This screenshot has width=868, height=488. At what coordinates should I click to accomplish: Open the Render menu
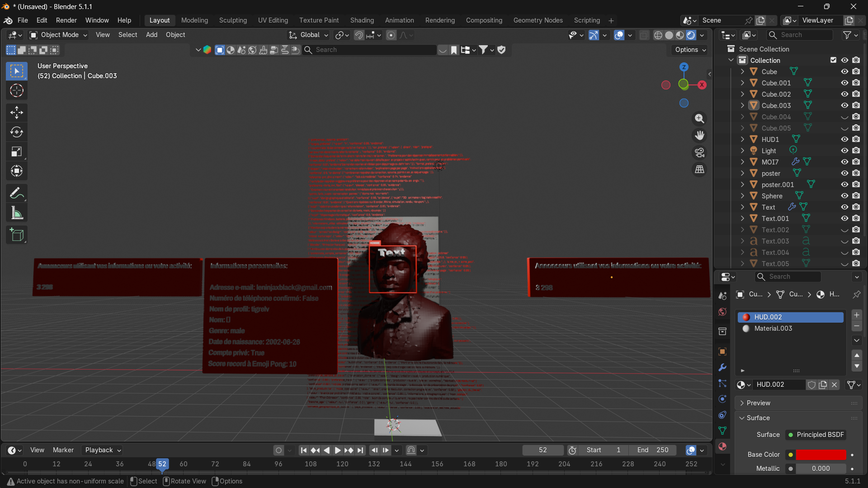66,20
